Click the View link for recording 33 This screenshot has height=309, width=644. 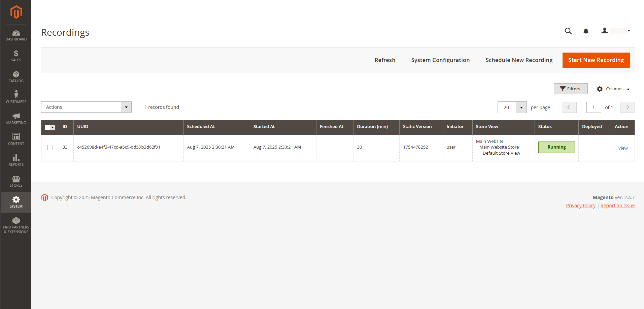(x=623, y=148)
